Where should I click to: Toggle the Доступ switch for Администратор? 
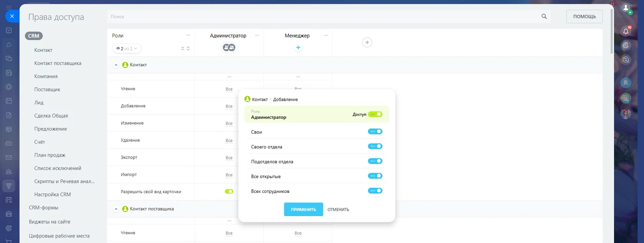click(375, 114)
